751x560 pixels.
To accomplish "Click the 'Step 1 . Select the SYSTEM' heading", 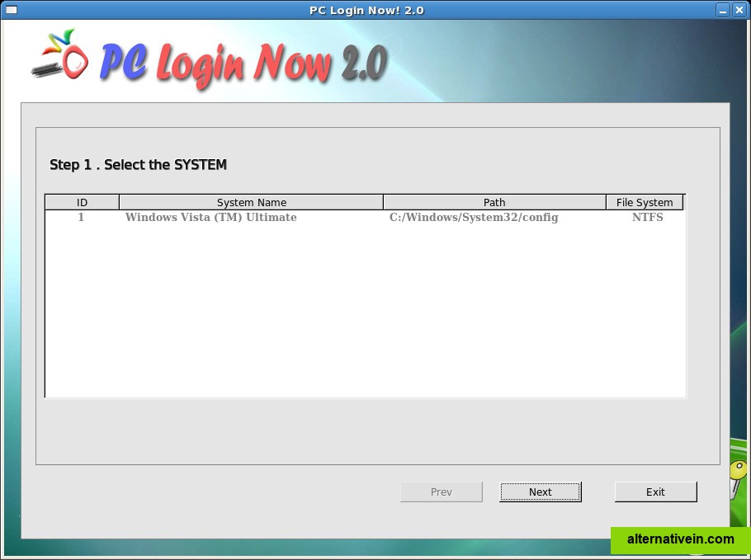I will [138, 165].
